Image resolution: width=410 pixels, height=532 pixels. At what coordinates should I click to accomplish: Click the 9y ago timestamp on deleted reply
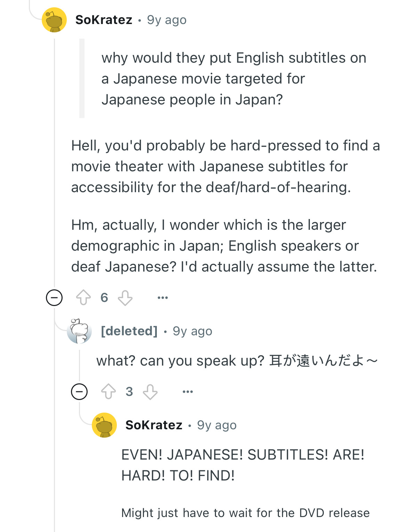192,331
